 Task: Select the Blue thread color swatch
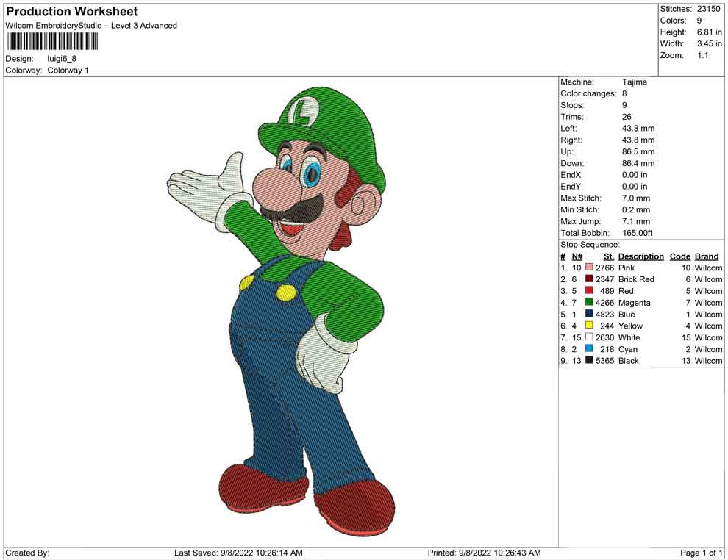coord(589,314)
